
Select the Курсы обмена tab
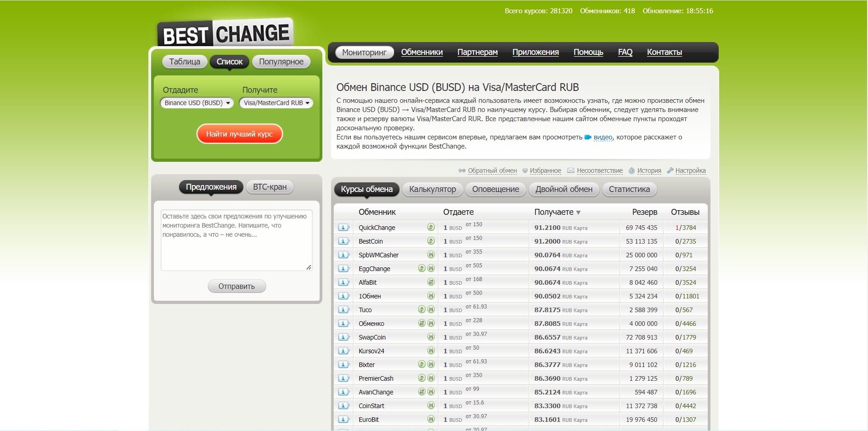pos(367,189)
